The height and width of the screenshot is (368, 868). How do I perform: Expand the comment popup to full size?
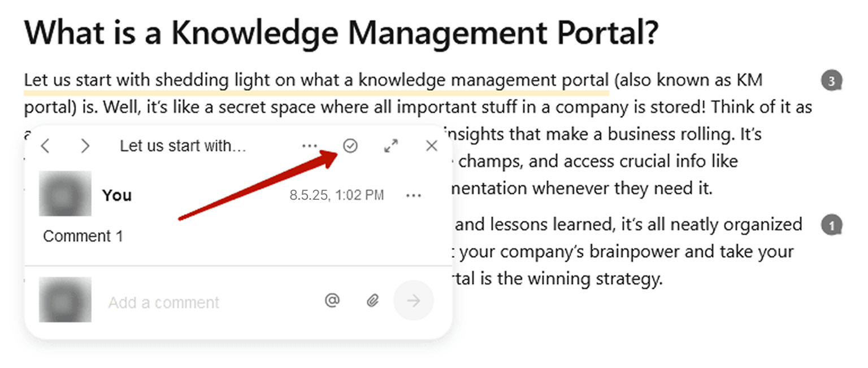tap(390, 146)
